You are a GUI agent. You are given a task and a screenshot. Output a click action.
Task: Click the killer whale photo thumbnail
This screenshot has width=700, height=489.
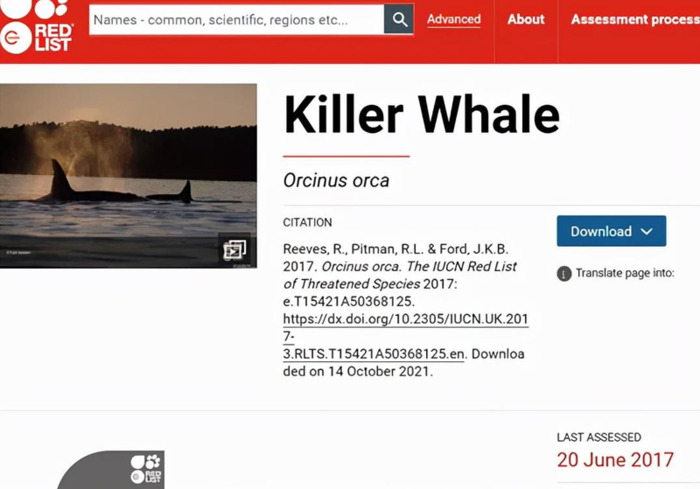pyautogui.click(x=128, y=176)
